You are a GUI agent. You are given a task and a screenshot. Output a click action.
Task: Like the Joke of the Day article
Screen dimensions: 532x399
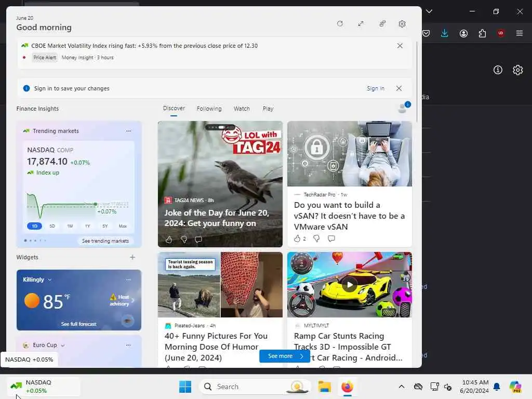pyautogui.click(x=169, y=240)
